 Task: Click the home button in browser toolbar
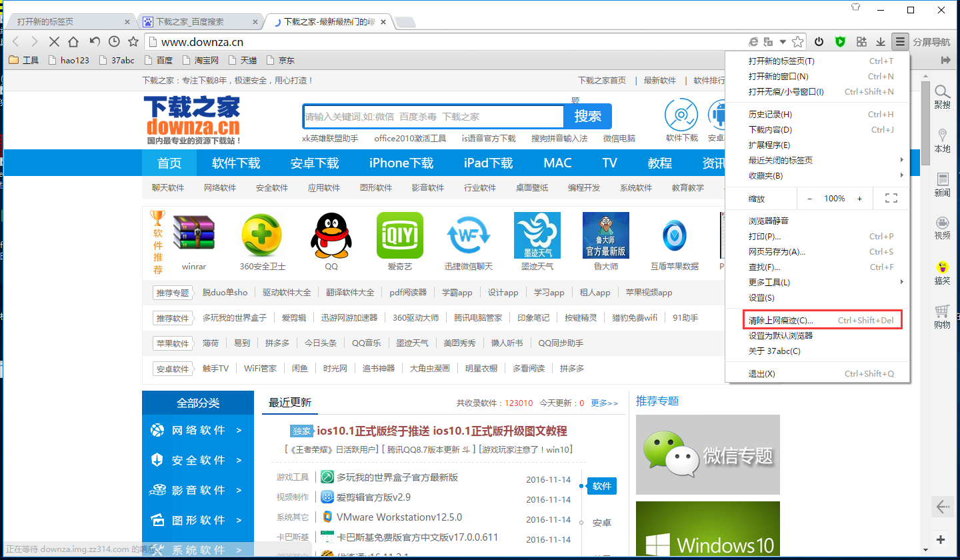[x=74, y=41]
